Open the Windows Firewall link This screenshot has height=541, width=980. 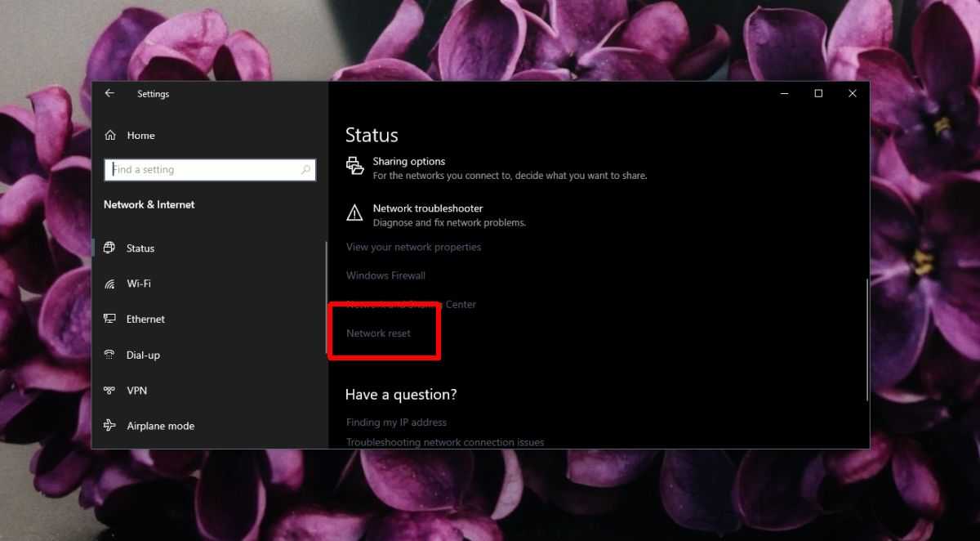pyautogui.click(x=385, y=275)
